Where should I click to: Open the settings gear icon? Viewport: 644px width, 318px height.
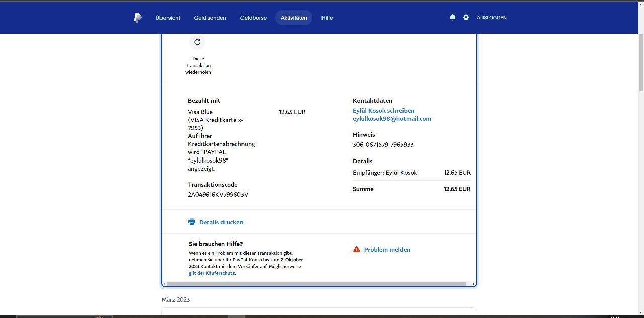click(x=466, y=17)
